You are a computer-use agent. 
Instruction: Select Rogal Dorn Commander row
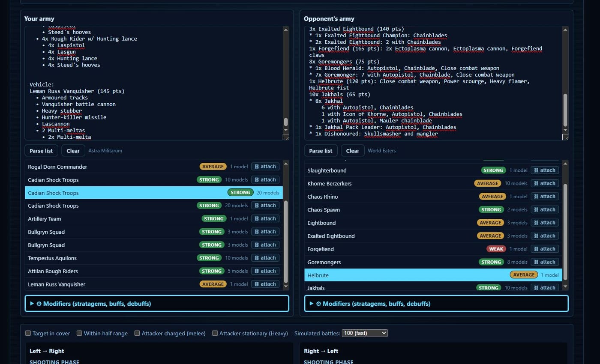pos(154,167)
